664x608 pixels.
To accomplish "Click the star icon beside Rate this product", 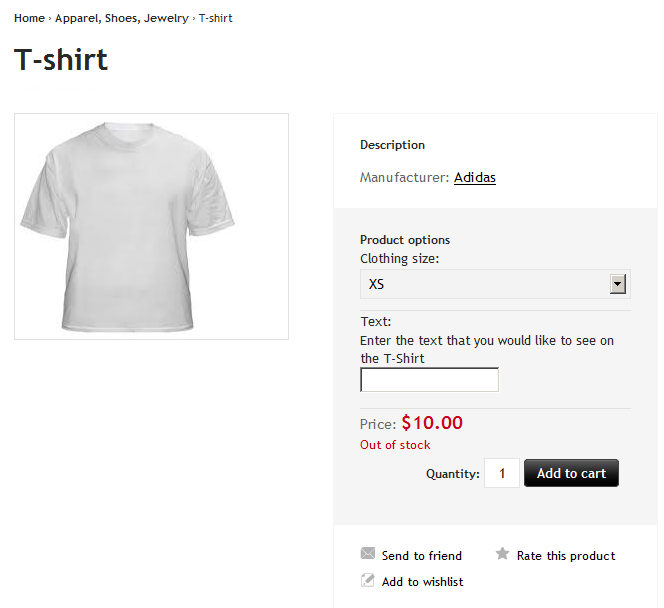I will pyautogui.click(x=503, y=554).
